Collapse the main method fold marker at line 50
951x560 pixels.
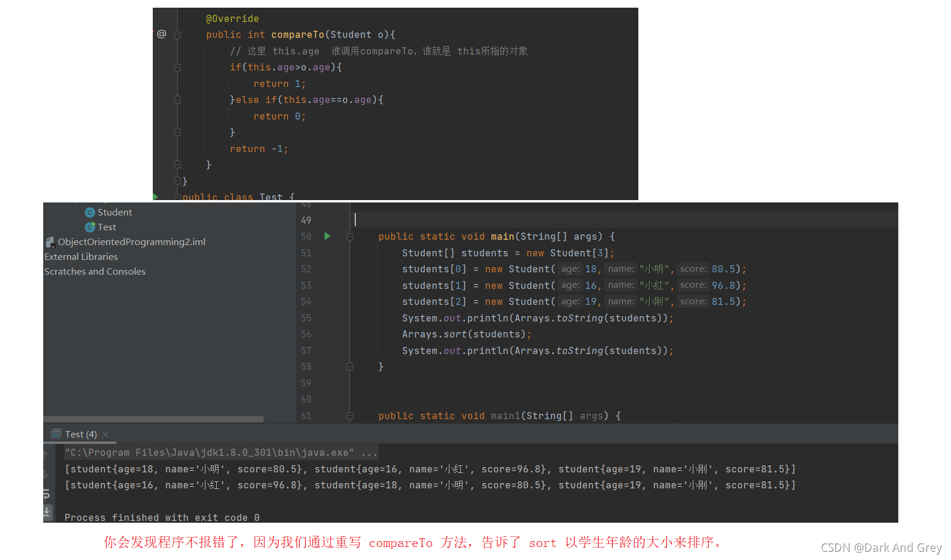tap(349, 237)
